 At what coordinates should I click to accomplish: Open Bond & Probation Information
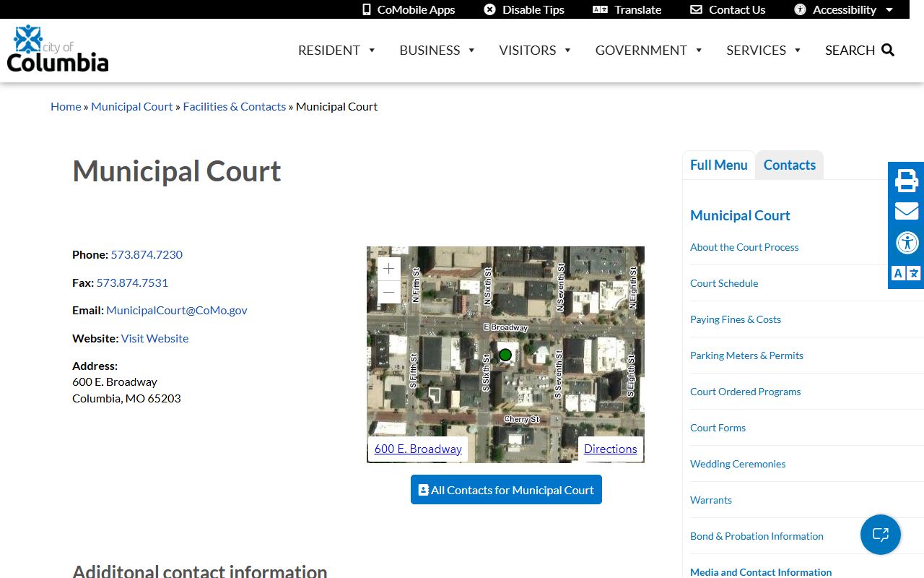[x=757, y=536]
